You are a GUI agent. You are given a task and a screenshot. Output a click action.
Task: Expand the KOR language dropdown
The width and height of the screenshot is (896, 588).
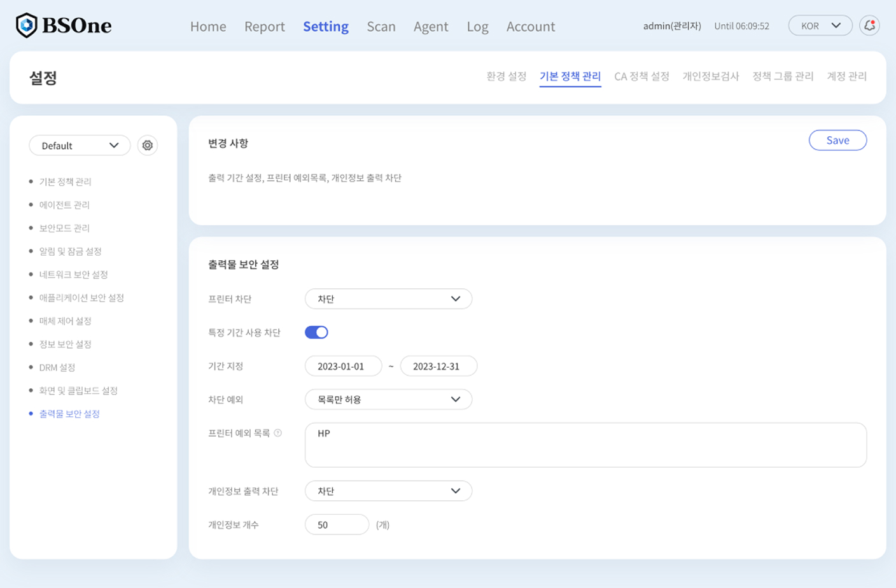point(820,25)
